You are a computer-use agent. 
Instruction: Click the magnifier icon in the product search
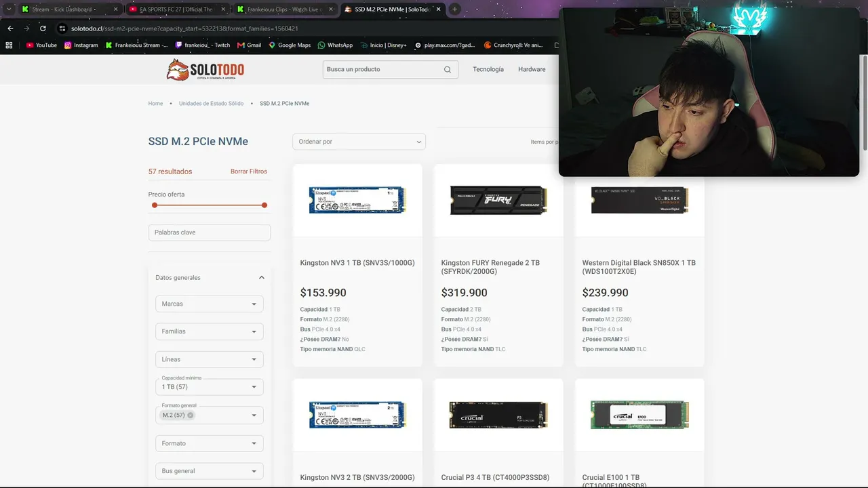click(x=448, y=69)
